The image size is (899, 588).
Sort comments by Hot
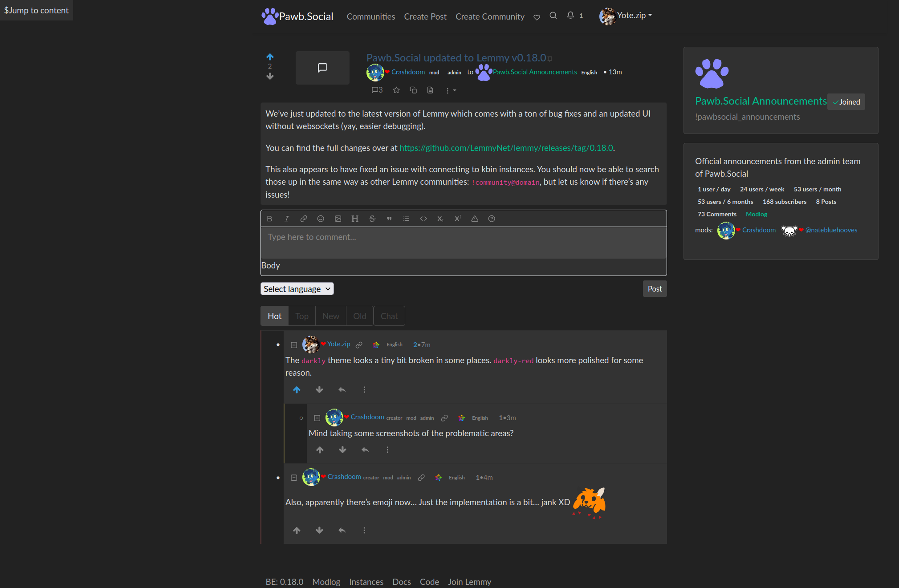click(x=274, y=316)
